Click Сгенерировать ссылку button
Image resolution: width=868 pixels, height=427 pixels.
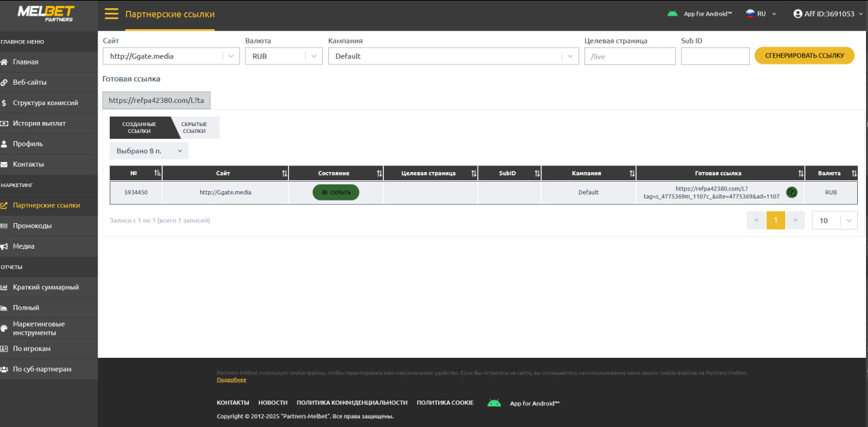point(804,56)
